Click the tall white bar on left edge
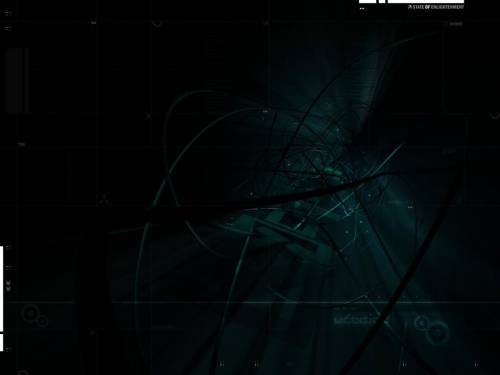The image size is (500, 375). click(2, 289)
